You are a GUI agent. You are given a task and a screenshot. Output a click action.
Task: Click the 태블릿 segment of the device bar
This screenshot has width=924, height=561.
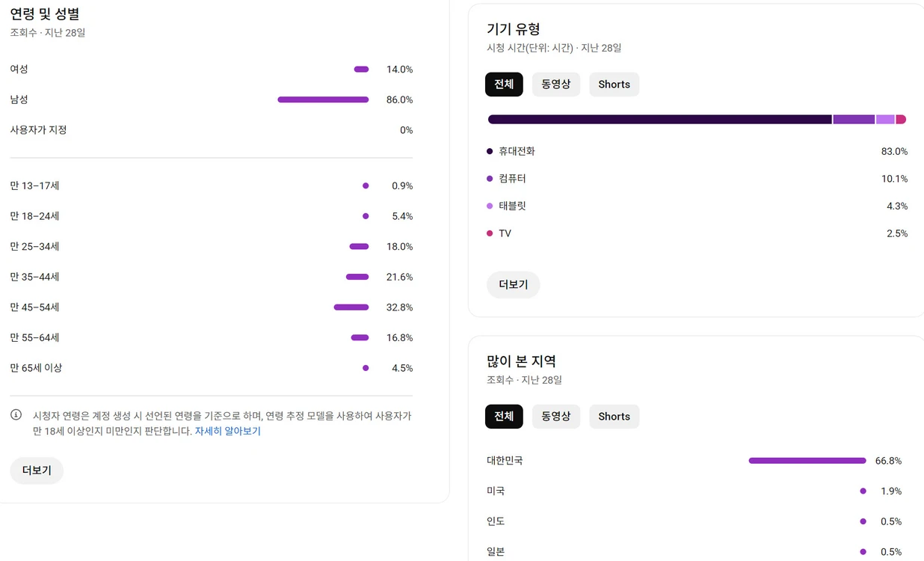click(885, 120)
